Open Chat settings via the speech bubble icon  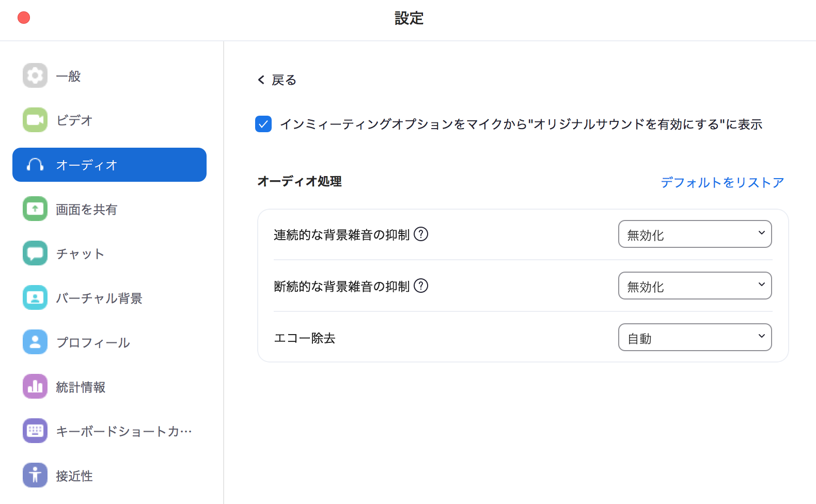[35, 254]
